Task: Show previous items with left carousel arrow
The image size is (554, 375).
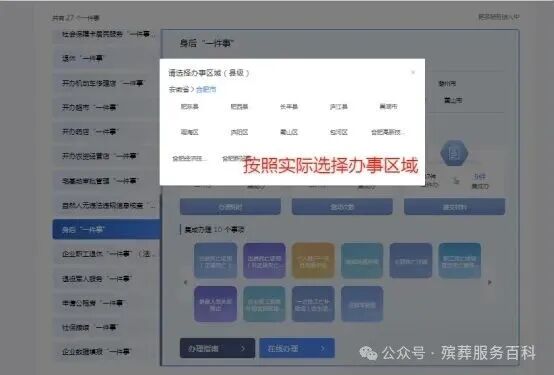Action: 186,282
